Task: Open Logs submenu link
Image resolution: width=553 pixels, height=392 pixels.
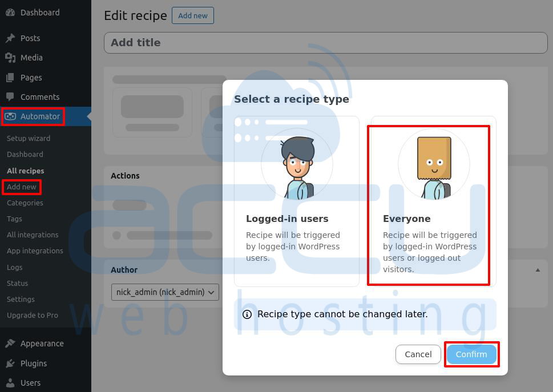Action: [15, 267]
